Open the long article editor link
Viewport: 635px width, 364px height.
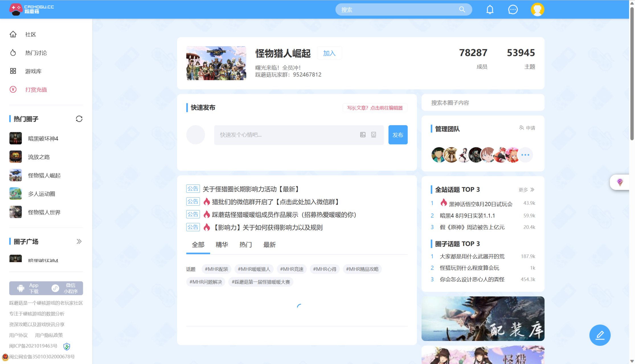tap(375, 108)
